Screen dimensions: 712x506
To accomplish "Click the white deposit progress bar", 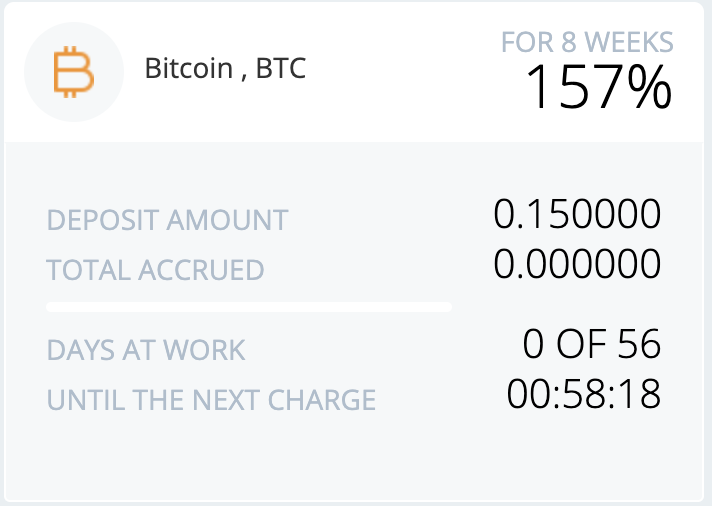I will 249,307.
